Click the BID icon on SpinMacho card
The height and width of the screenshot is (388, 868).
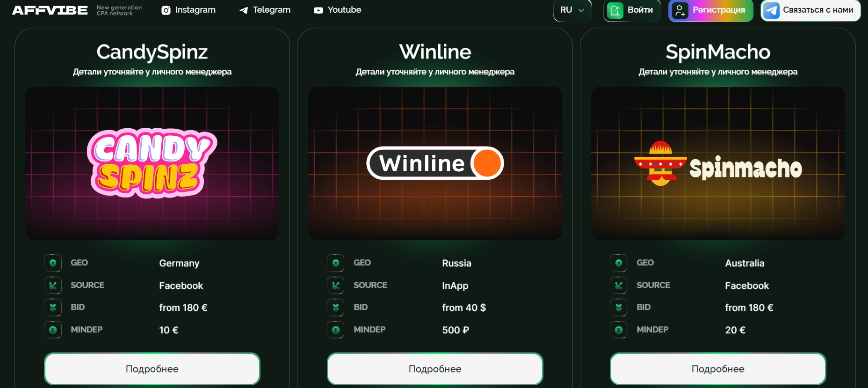tap(619, 307)
